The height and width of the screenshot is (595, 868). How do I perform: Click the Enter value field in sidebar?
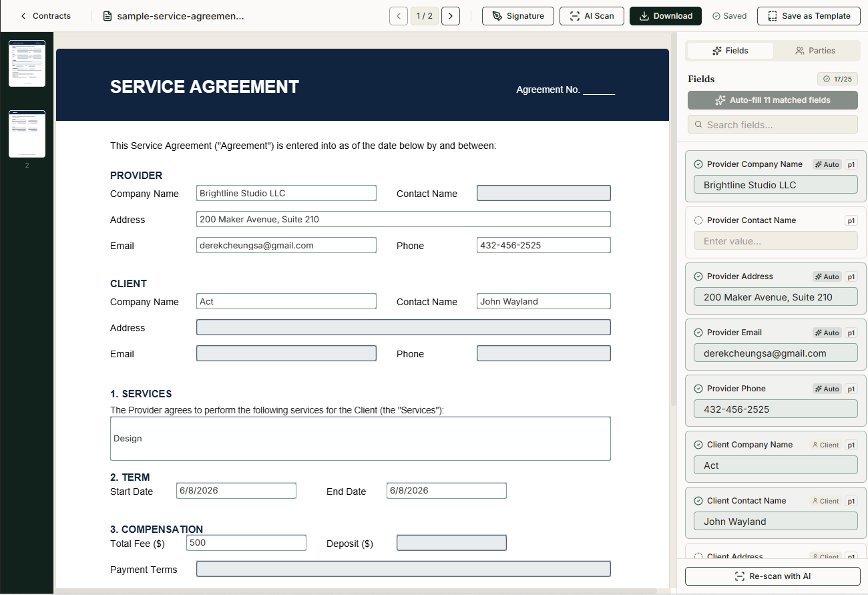click(776, 241)
